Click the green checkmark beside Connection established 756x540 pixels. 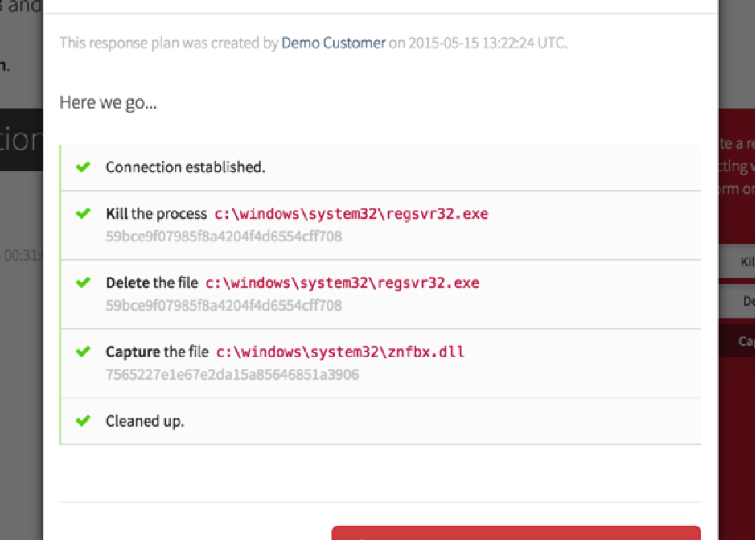pyautogui.click(x=82, y=167)
